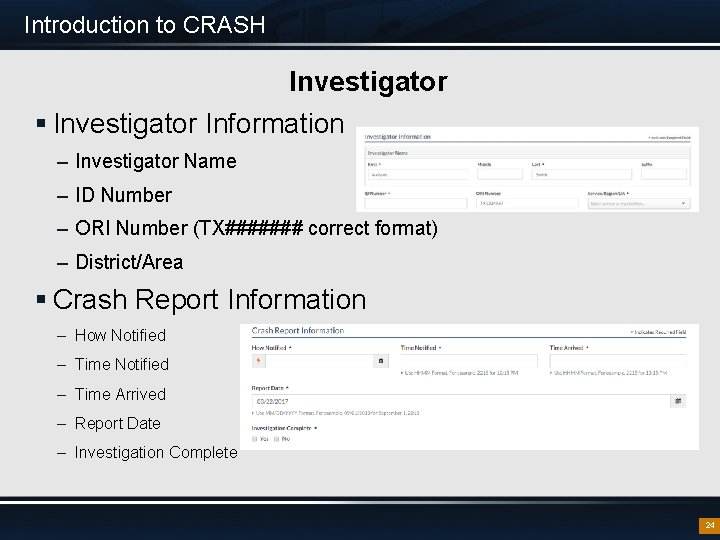Click the How Notified input field
Screen dimensions: 720x540
coord(320,361)
